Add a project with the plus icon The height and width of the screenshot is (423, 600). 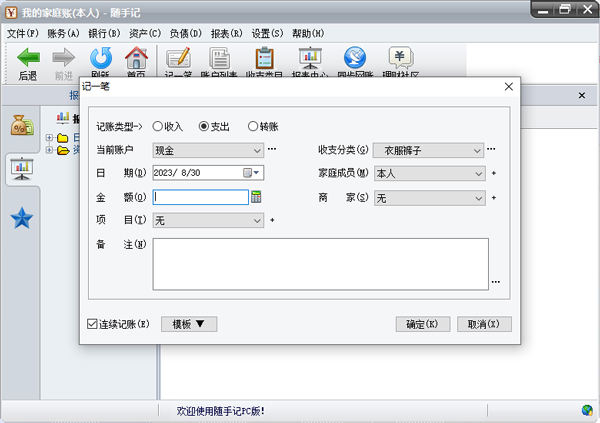(272, 220)
